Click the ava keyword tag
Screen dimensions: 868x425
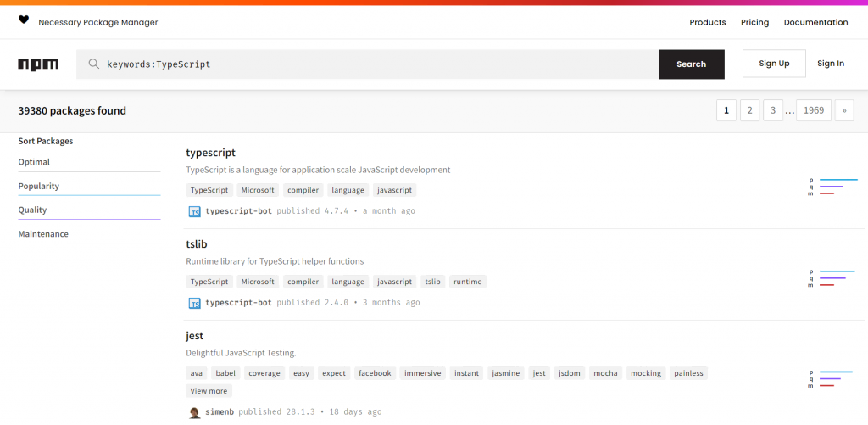coord(197,373)
